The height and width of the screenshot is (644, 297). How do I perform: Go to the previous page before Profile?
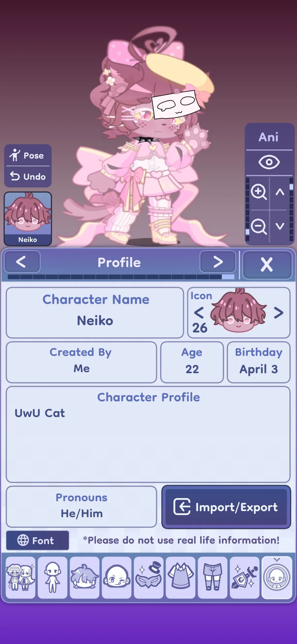(x=21, y=262)
